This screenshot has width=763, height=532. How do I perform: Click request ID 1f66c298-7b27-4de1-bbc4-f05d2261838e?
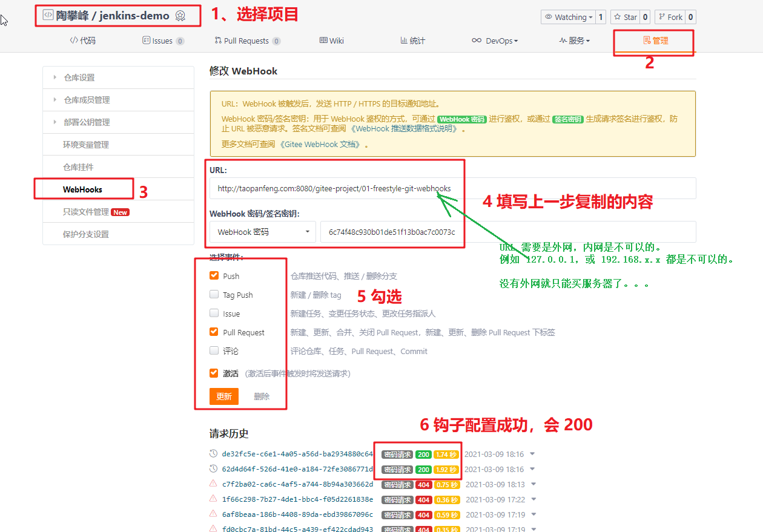coord(297,499)
